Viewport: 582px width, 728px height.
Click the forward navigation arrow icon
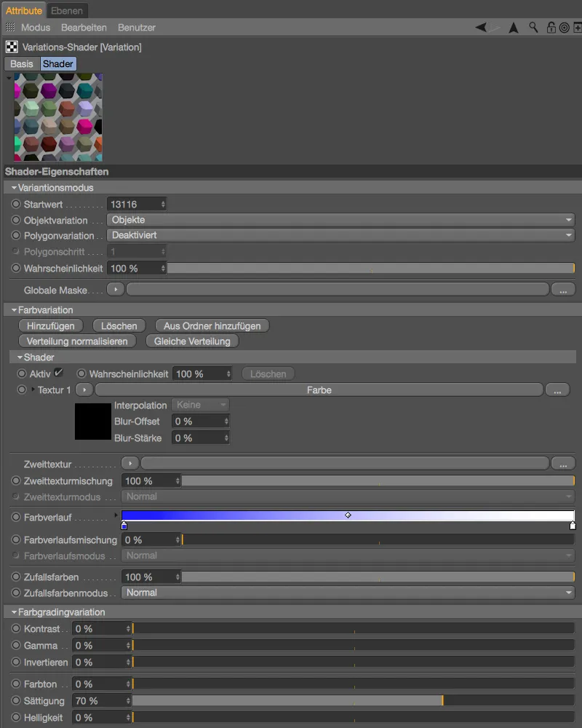[x=493, y=28]
